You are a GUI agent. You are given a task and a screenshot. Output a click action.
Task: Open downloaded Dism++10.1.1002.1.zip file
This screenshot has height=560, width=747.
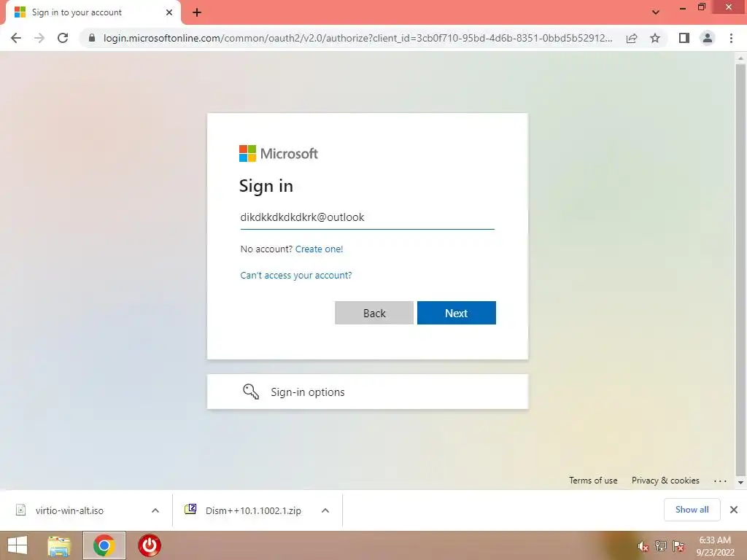[x=252, y=510]
